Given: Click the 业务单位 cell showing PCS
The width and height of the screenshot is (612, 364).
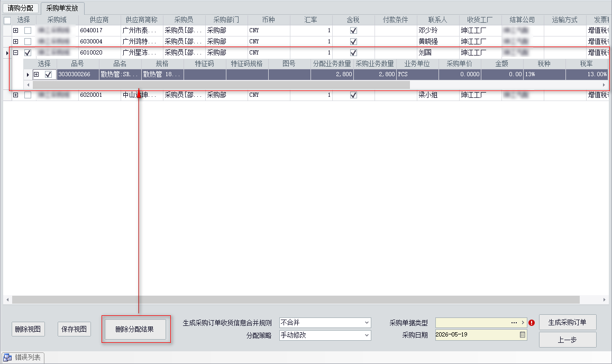Looking at the screenshot, I should [417, 74].
